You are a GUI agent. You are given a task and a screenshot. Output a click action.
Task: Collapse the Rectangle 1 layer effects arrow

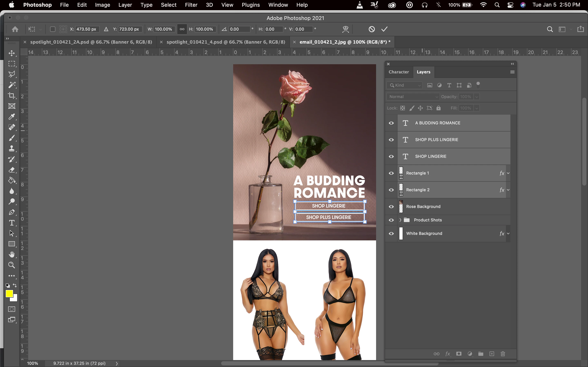click(x=508, y=173)
